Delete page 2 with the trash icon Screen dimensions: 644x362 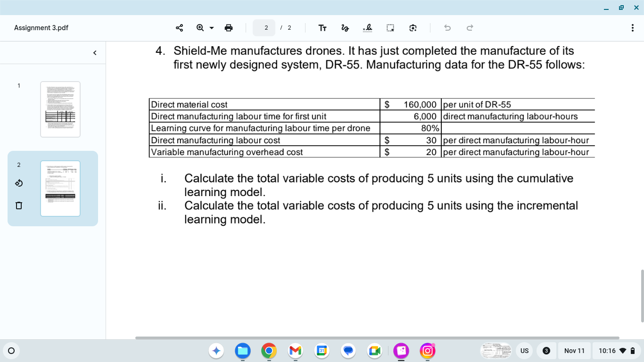[x=18, y=205]
